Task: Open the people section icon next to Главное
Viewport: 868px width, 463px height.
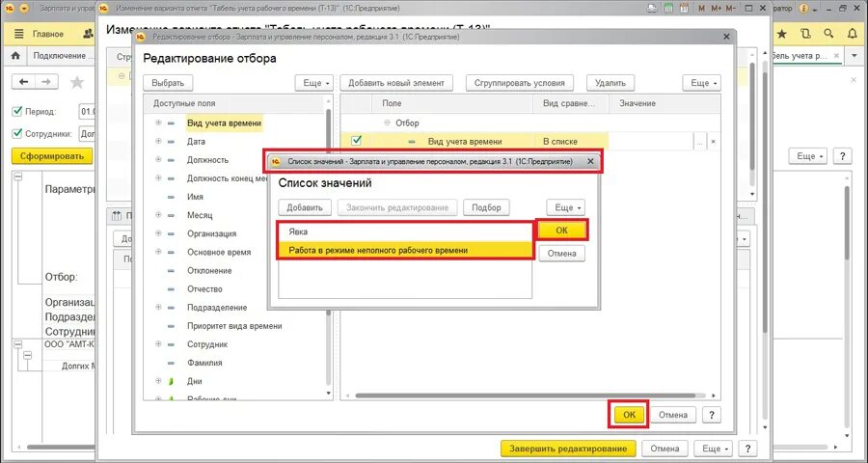Action: pyautogui.click(x=88, y=34)
